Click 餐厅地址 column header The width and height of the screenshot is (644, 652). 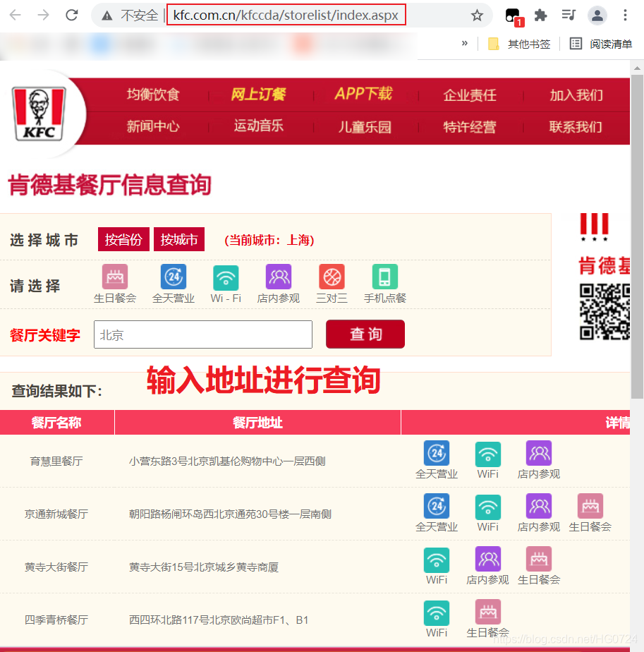click(257, 423)
